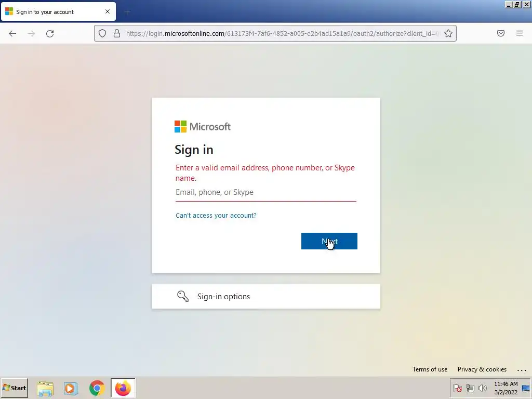
Task: Open a new tab with the plus button
Action: point(127,12)
